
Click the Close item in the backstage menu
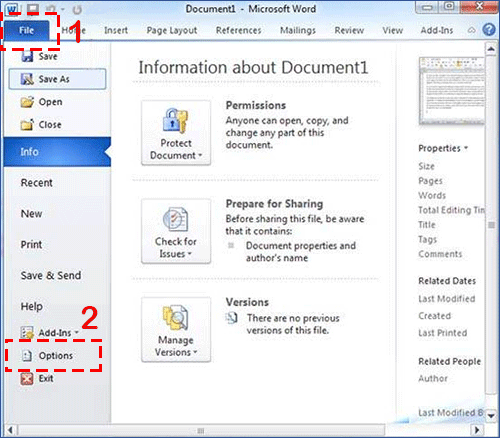41,125
